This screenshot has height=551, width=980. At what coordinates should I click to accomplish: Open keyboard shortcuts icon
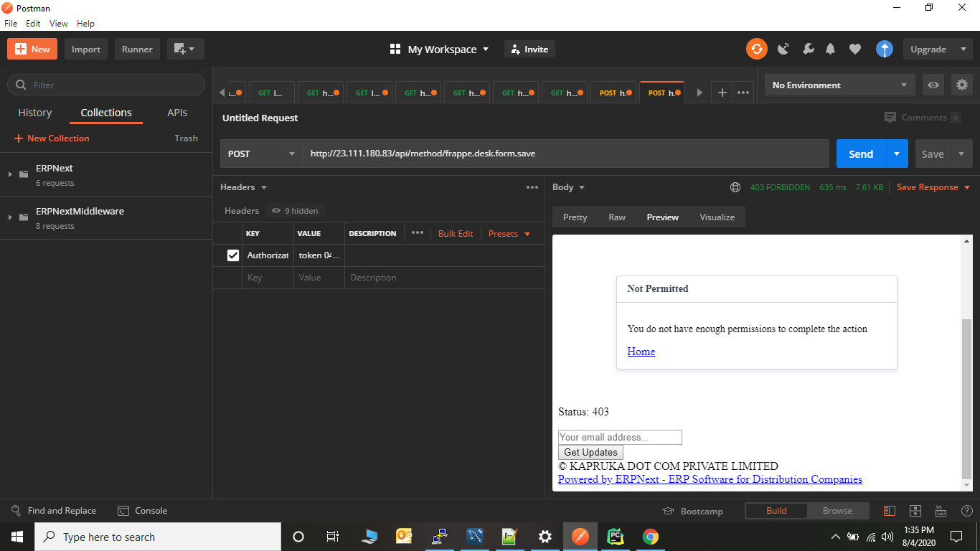tap(941, 511)
